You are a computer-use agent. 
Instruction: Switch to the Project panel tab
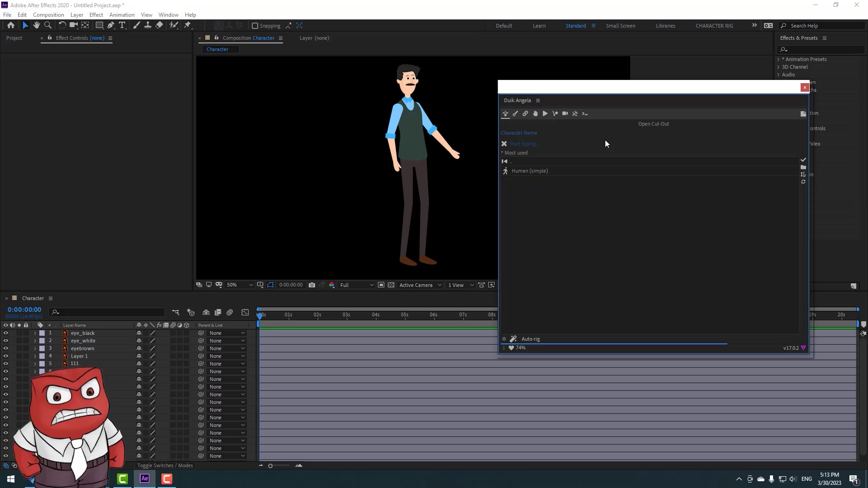click(x=14, y=38)
